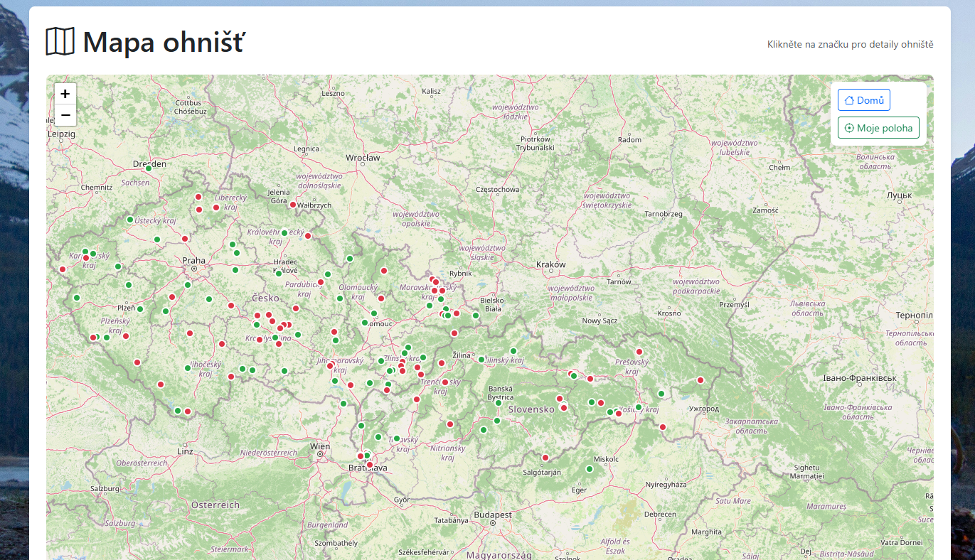Click the Domů home button
The height and width of the screenshot is (560, 975).
(x=863, y=100)
